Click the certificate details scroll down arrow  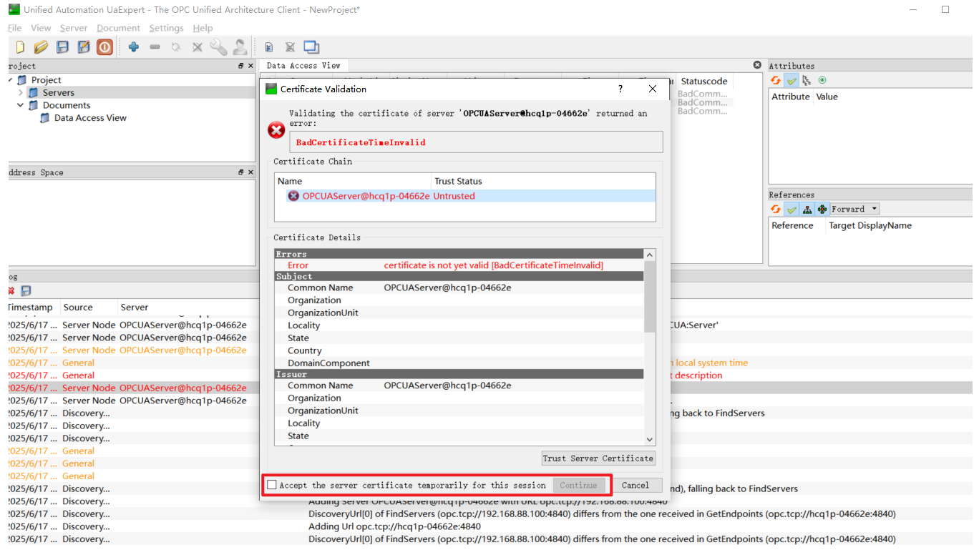(x=650, y=440)
